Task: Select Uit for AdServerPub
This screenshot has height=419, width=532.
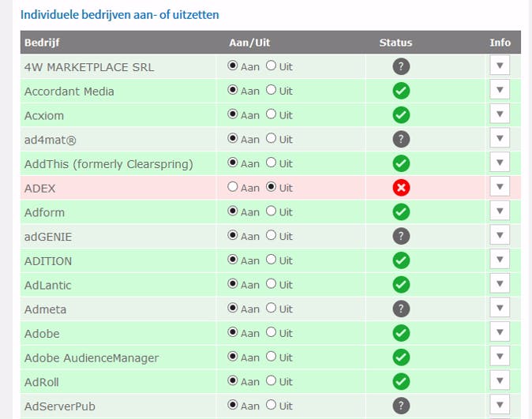Action: point(271,405)
